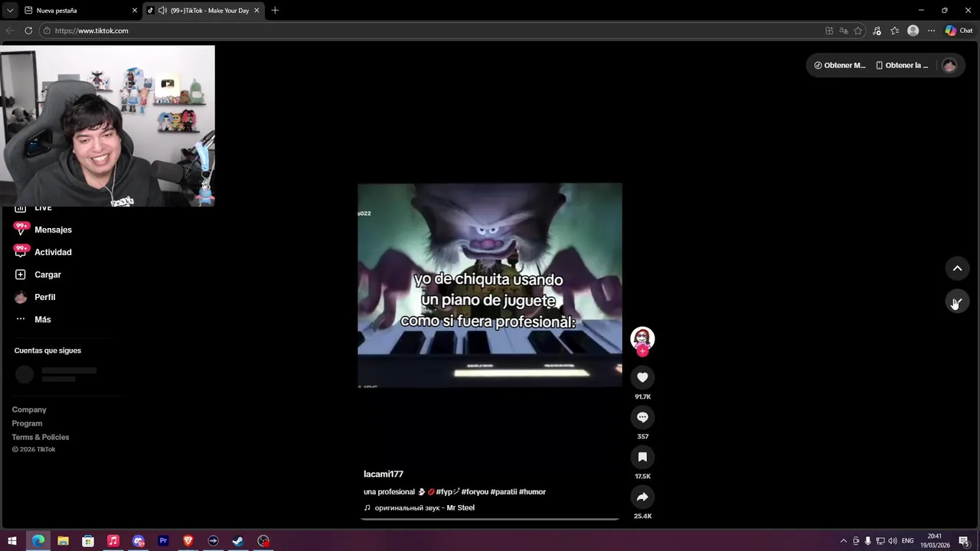This screenshot has height=551, width=980.
Task: Open the browser profile avatar
Action: 913,31
